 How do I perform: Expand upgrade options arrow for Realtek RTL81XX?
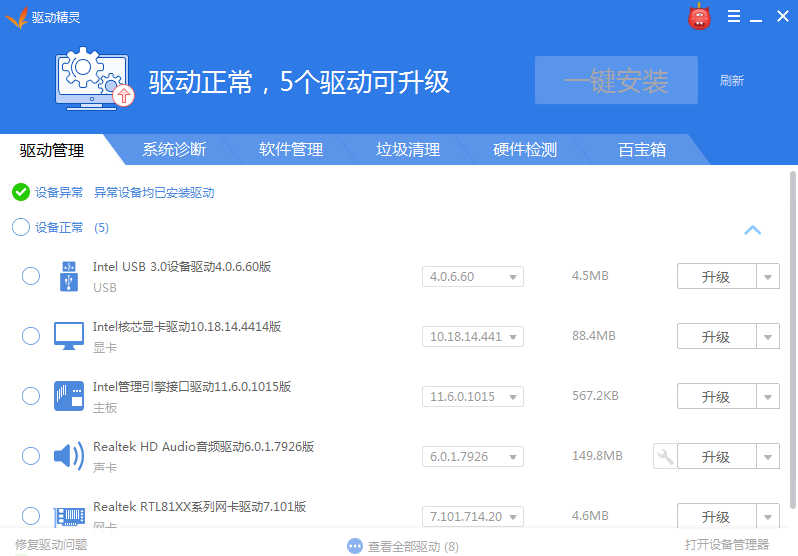click(x=768, y=516)
